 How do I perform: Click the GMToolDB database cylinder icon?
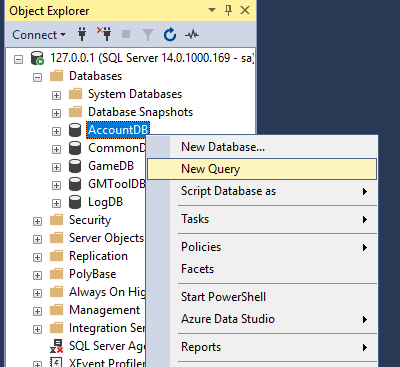(75, 184)
